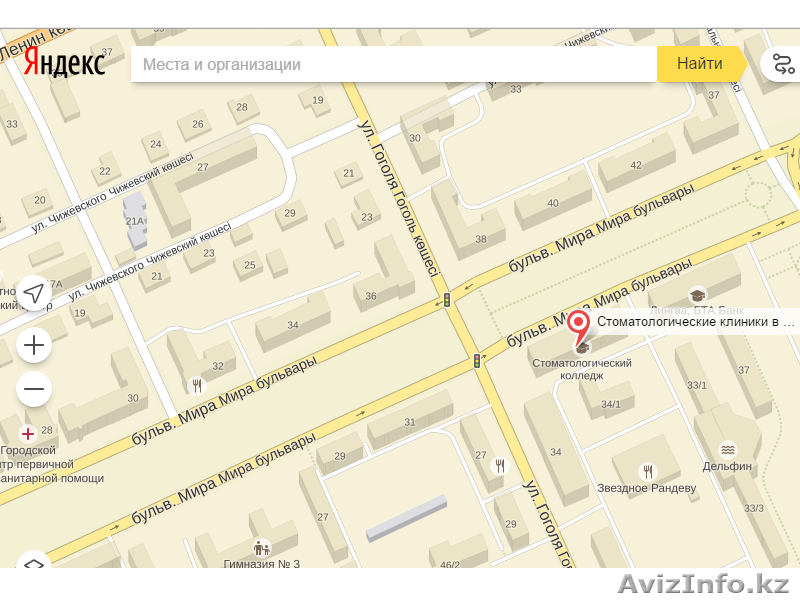The width and height of the screenshot is (800, 600).
Task: Select the Гимназия № 3 school icon
Action: click(262, 548)
